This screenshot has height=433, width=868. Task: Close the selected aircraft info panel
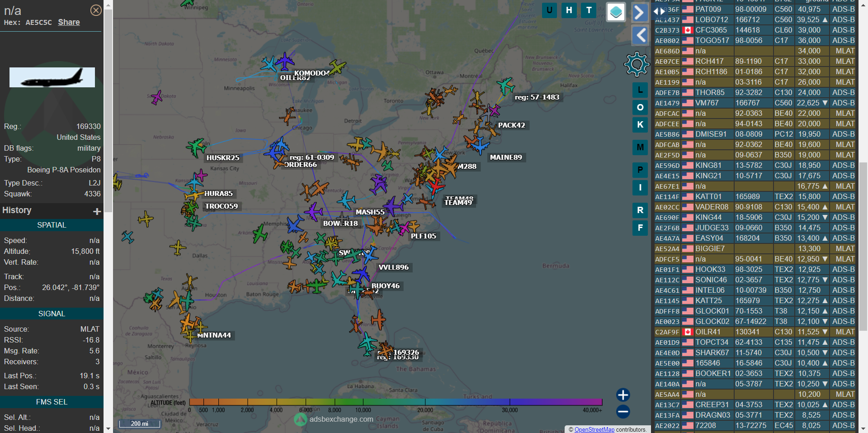[96, 10]
